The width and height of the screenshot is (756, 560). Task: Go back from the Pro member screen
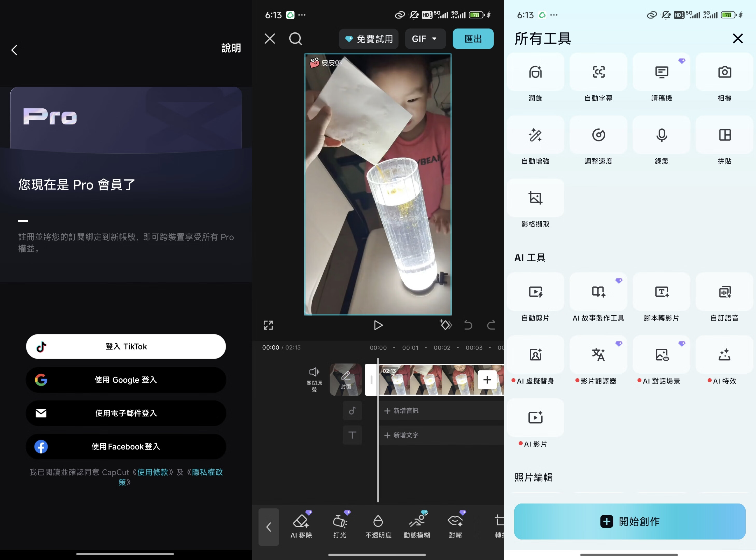coord(14,50)
